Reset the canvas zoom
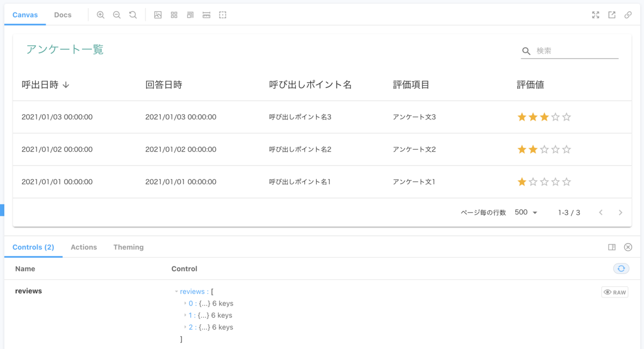Image resolution: width=644 pixels, height=349 pixels. (133, 15)
